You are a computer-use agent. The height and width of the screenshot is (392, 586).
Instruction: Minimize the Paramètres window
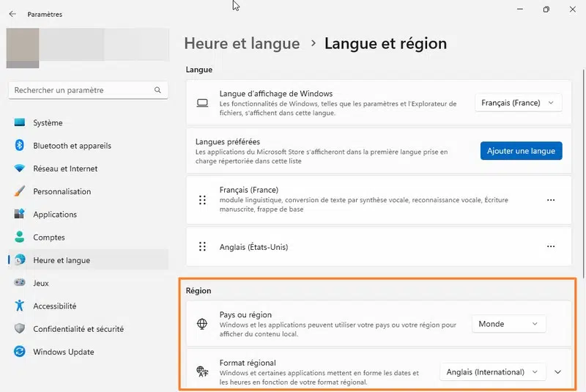(x=520, y=10)
